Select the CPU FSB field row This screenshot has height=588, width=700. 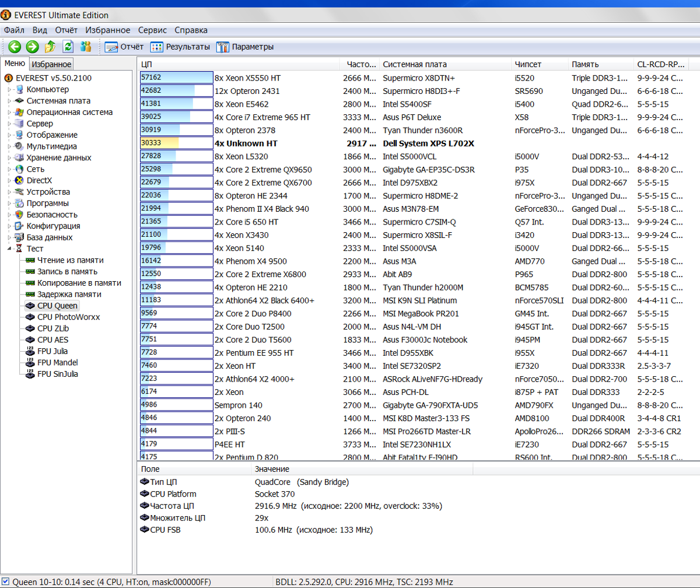point(418,530)
